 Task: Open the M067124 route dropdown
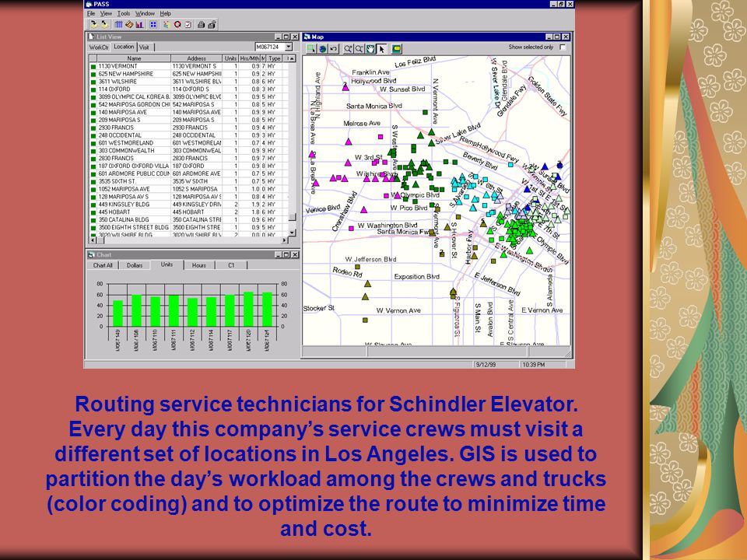pyautogui.click(x=289, y=47)
